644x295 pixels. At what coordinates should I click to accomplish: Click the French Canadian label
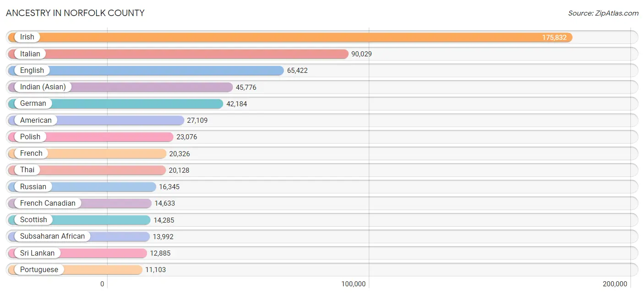48,203
